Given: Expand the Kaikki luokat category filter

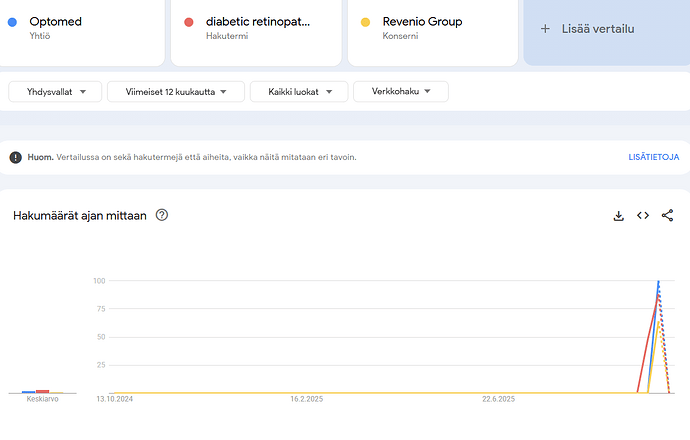Looking at the screenshot, I should [299, 92].
